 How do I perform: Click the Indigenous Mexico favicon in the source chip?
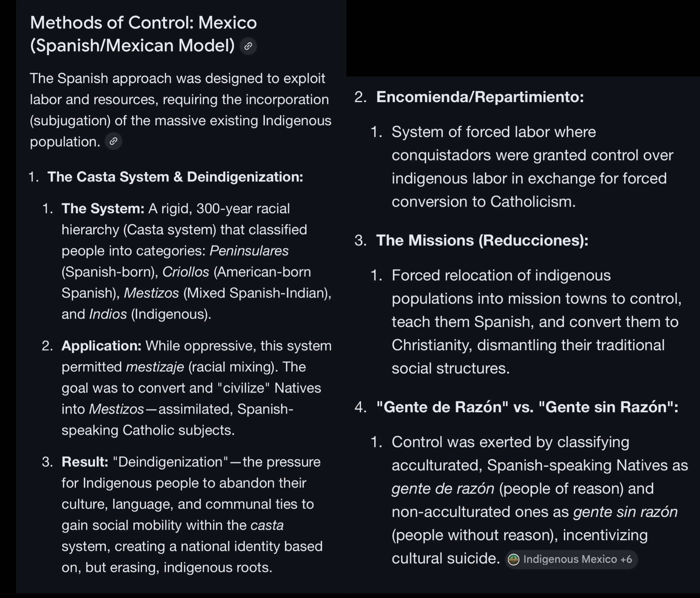click(x=513, y=560)
